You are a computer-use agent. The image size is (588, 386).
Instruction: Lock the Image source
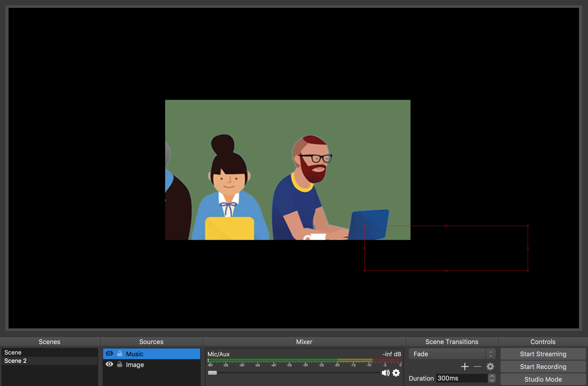pyautogui.click(x=120, y=365)
